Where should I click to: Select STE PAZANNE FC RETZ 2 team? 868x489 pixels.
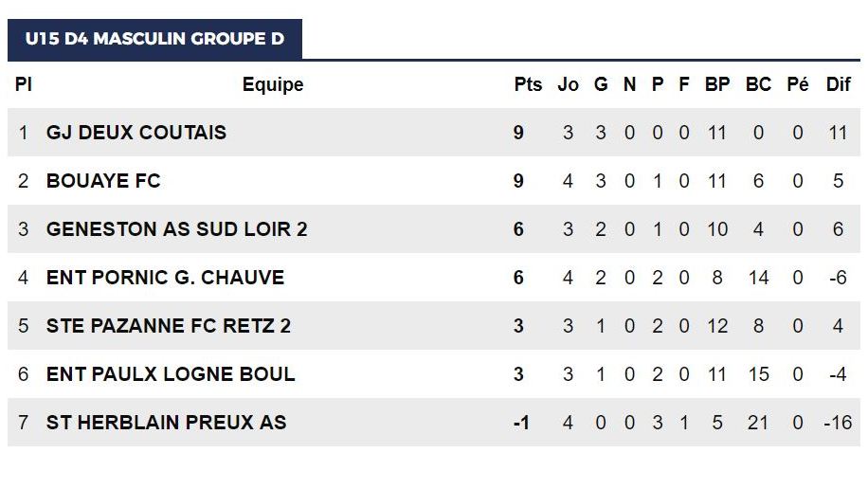169,326
